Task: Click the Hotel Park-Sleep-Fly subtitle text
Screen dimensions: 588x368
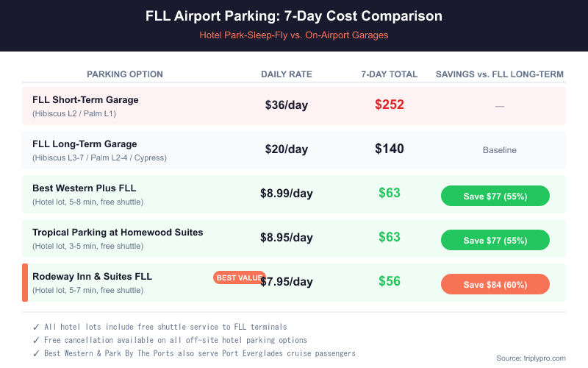Action: (294, 35)
